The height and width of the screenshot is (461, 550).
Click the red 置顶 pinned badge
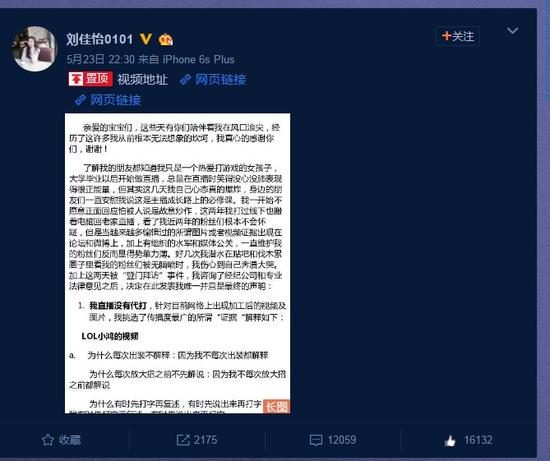click(x=90, y=79)
